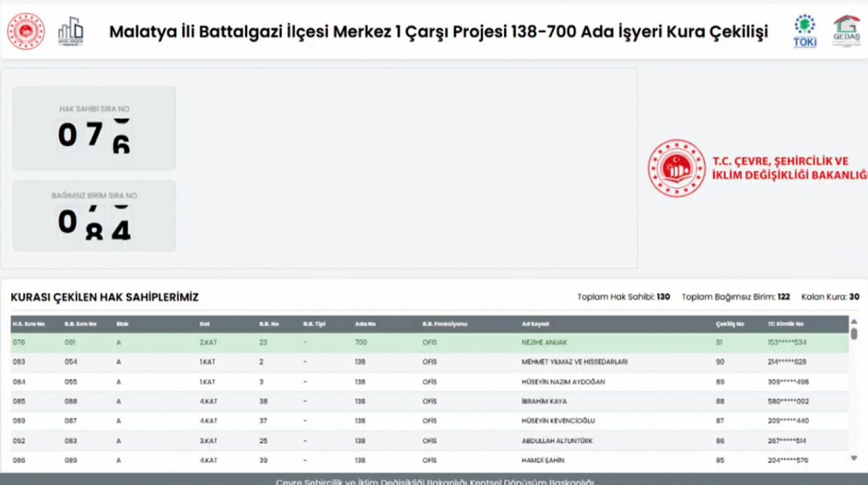Select the highlighted row for NEZİHE ANLIAK

point(413,342)
